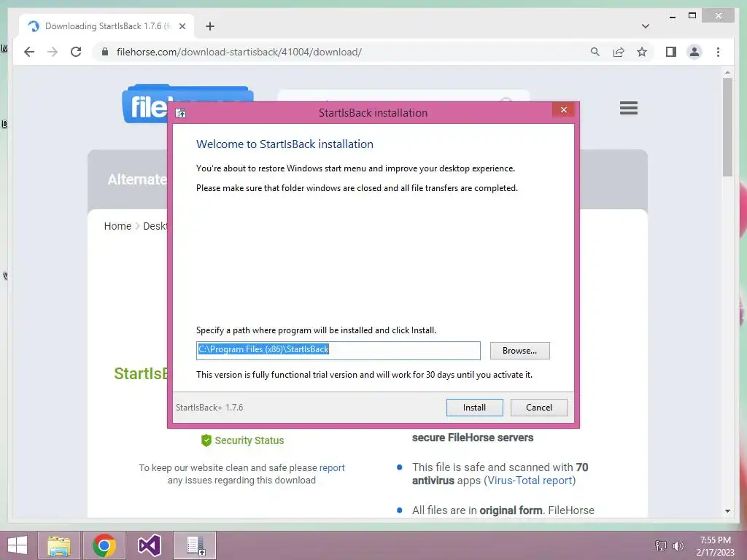Toggle Chrome side panel
The height and width of the screenshot is (560, 747).
pos(671,52)
